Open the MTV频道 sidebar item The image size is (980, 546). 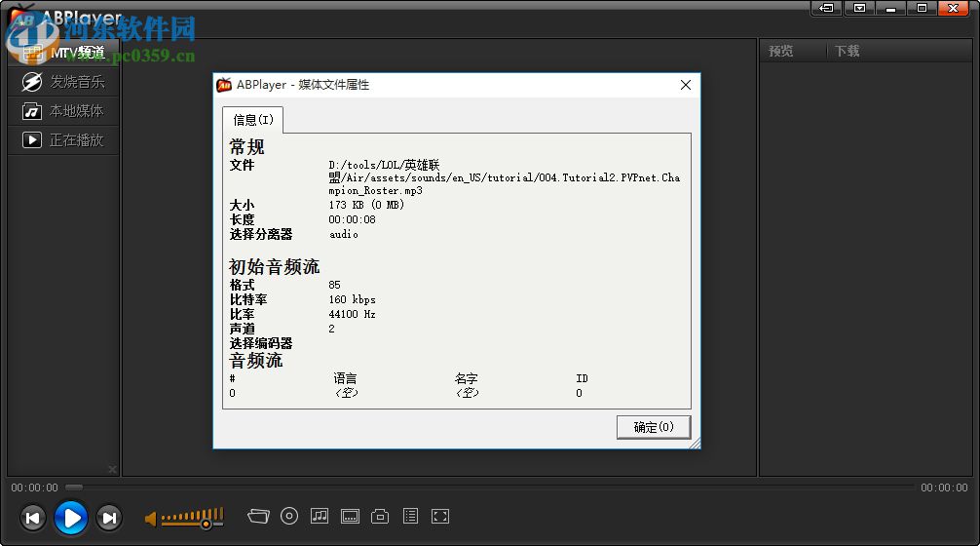(x=63, y=53)
